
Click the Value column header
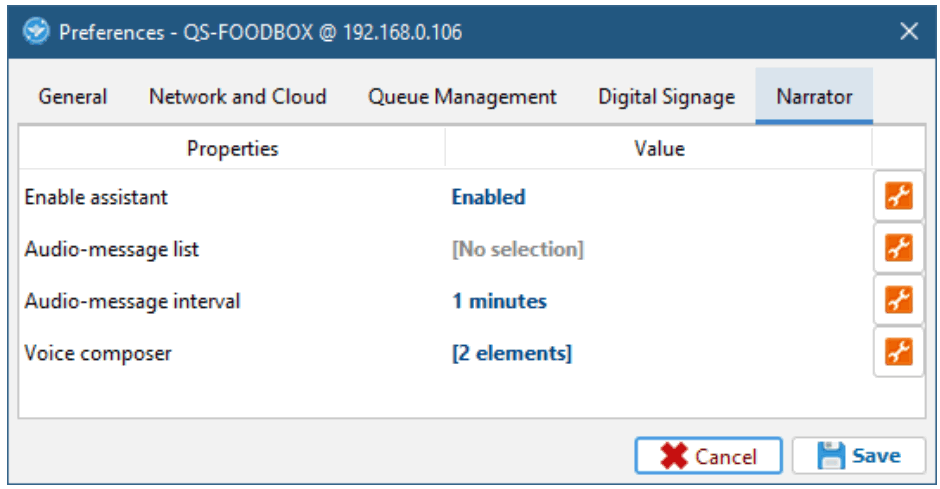point(659,148)
